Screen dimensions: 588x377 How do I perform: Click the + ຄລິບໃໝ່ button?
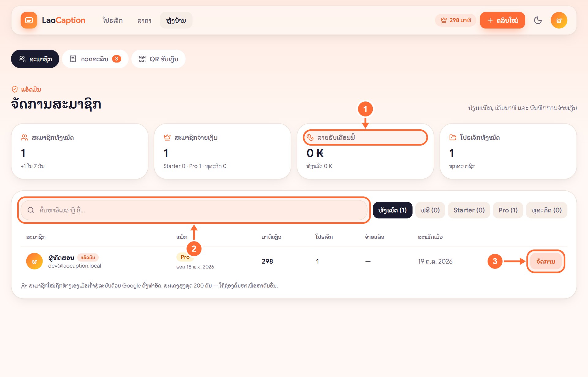502,20
